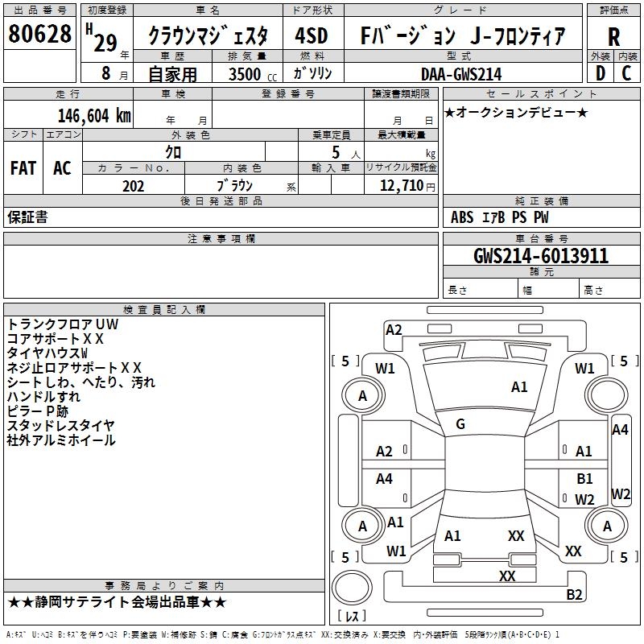Viewport: 644px width, 644px height.
Task: Click inspector note ネジ止ロアサポートXX
Action: (74, 368)
